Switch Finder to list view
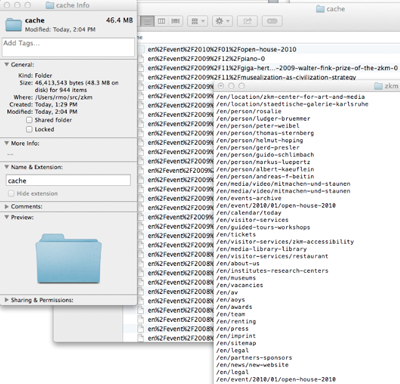This screenshot has height=384, width=400. [x=148, y=21]
